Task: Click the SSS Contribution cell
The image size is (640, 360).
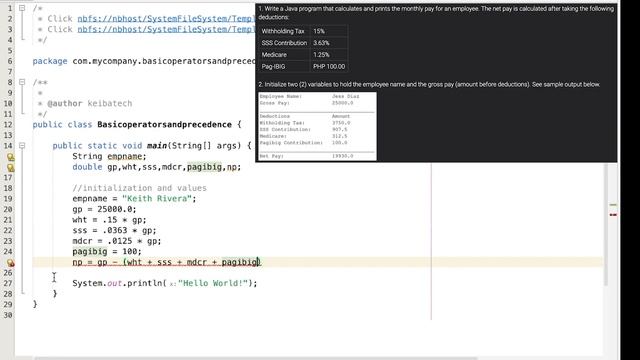Action: pyautogui.click(x=284, y=43)
